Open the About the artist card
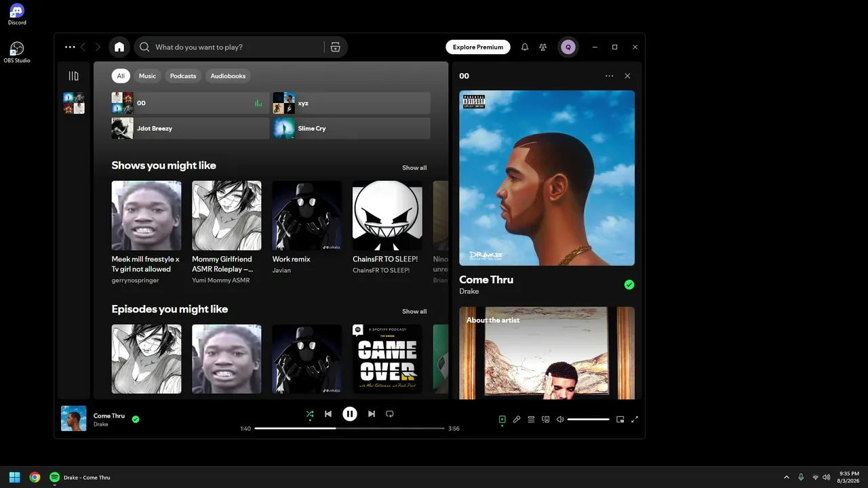 (x=547, y=353)
